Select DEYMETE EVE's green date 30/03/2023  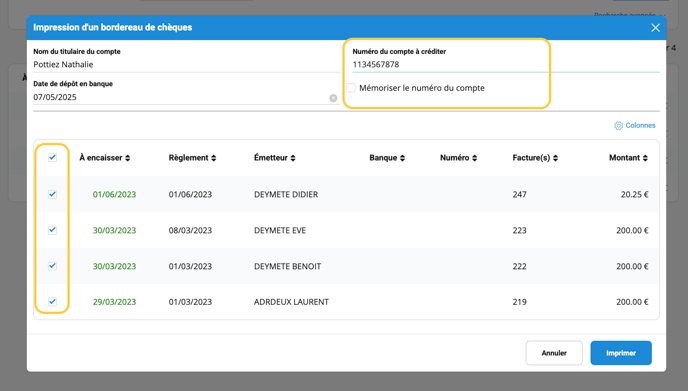click(x=115, y=230)
